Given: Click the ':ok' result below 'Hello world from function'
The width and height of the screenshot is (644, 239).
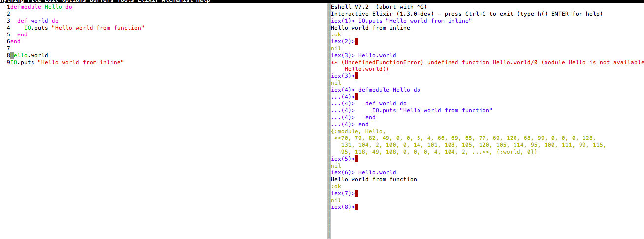Looking at the screenshot, I should tap(336, 186).
